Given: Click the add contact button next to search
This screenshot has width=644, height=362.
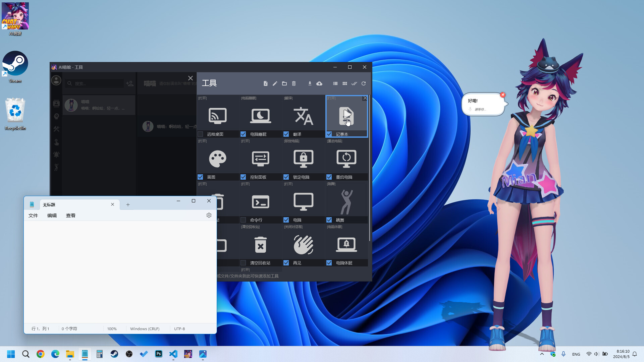Looking at the screenshot, I should pyautogui.click(x=130, y=83).
